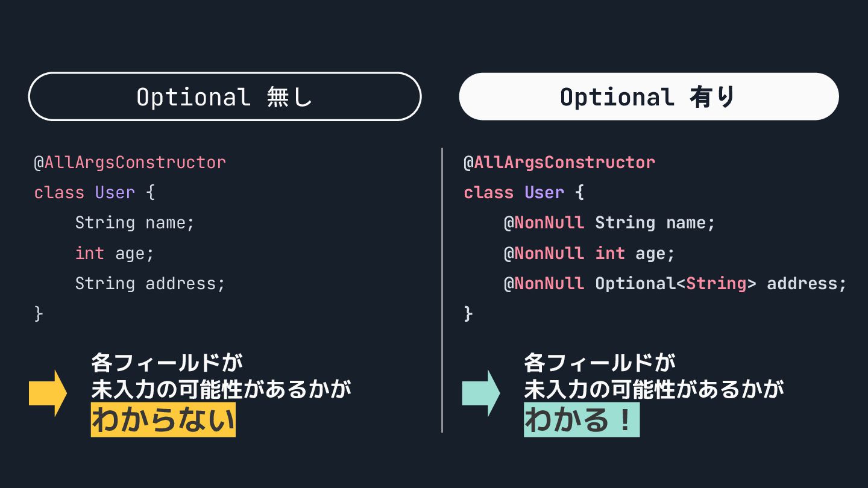Screen dimensions: 868x488
Task: Select the 'Optional 有り' pill header
Action: point(649,96)
